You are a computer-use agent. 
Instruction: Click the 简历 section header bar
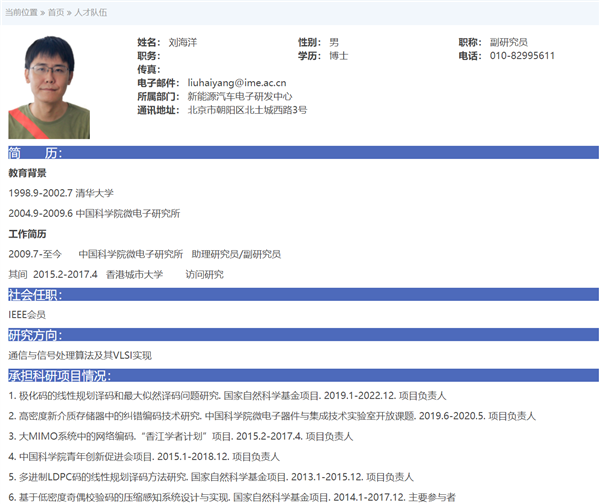303,153
